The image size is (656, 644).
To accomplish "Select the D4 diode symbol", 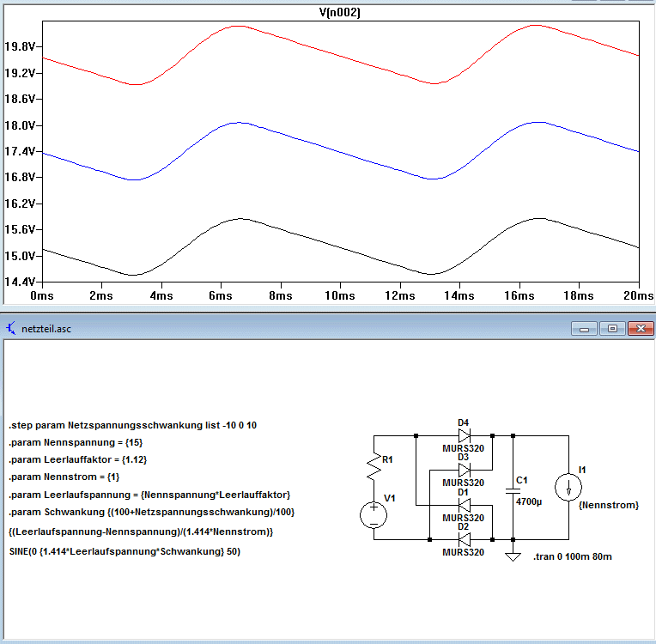I will click(x=465, y=436).
